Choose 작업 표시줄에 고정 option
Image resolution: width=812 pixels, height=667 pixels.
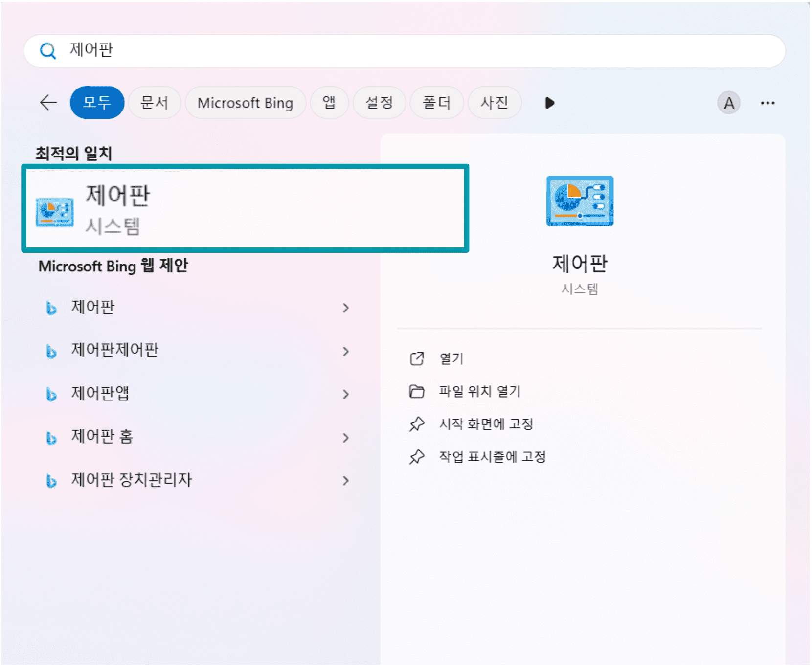(x=492, y=457)
